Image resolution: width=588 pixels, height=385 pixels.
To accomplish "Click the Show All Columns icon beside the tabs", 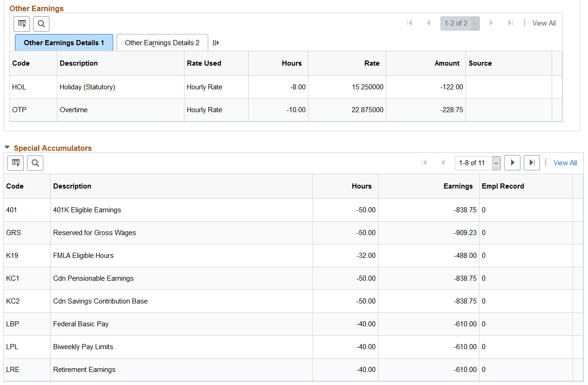I will pyautogui.click(x=216, y=42).
